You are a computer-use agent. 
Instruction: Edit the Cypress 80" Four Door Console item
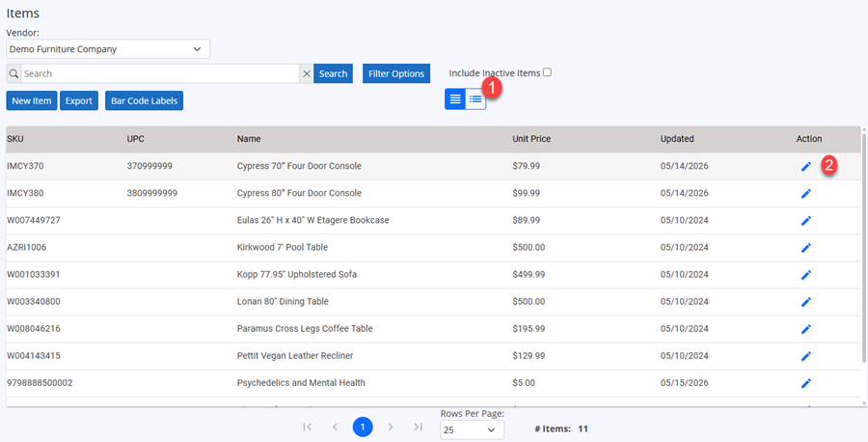click(806, 193)
